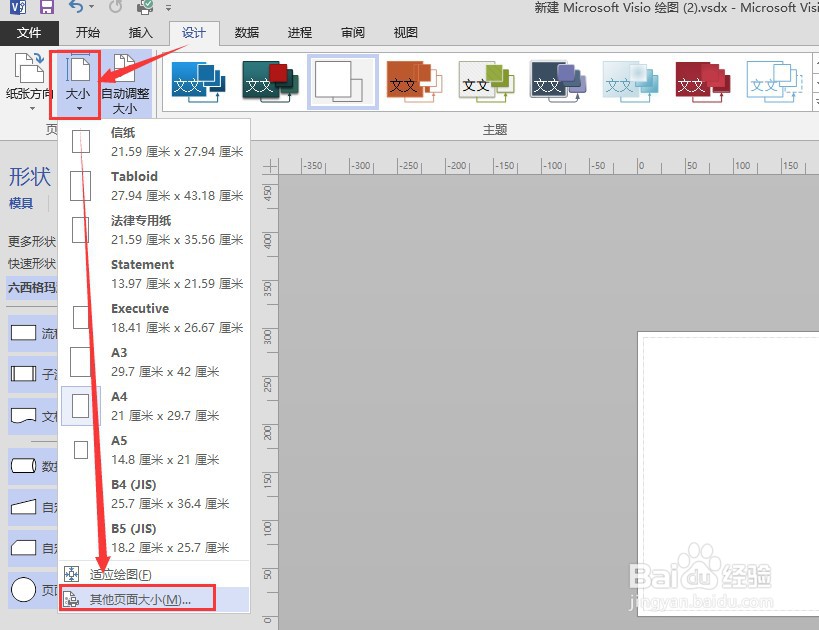Expand the Undo dropdown arrow
Image resolution: width=819 pixels, height=630 pixels.
click(x=90, y=8)
